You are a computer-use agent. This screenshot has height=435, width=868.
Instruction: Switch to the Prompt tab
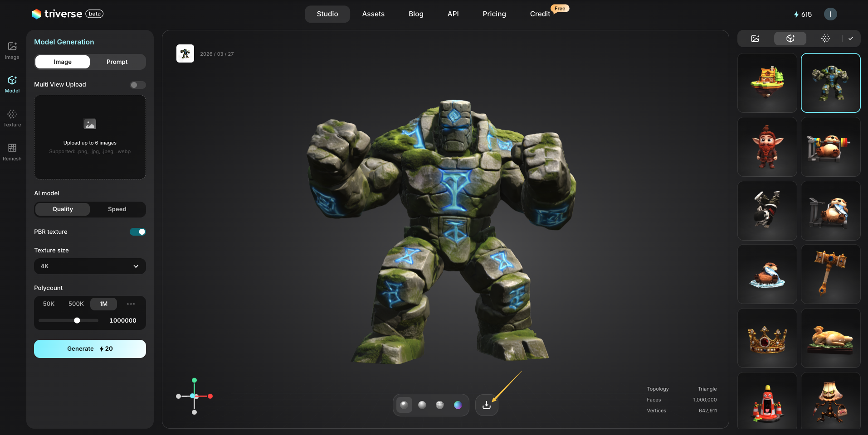pos(117,62)
